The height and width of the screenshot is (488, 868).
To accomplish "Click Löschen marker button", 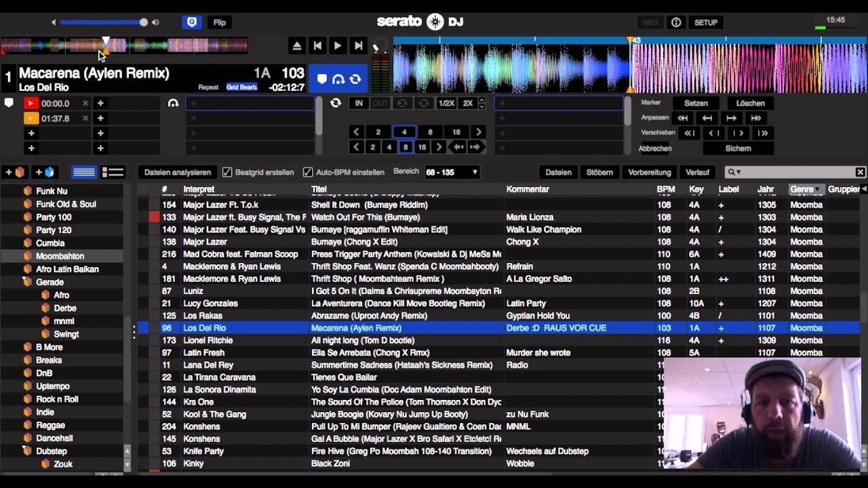I will [x=751, y=103].
